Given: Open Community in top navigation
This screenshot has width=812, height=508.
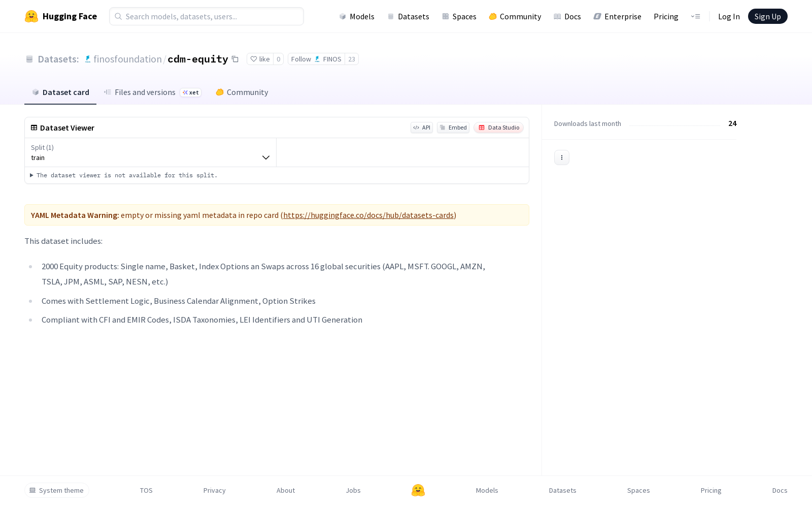Looking at the screenshot, I should (x=515, y=16).
